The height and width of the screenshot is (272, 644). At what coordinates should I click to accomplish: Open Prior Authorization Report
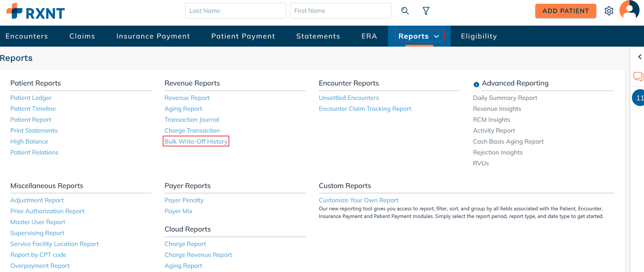click(47, 211)
